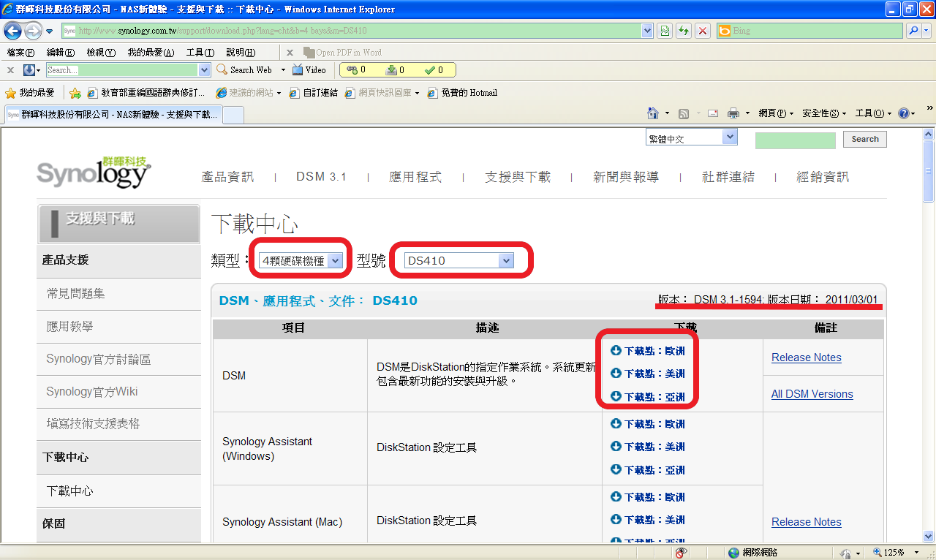The height and width of the screenshot is (560, 936).
Task: Select 支援與下載 in site navigation
Action: 518,177
